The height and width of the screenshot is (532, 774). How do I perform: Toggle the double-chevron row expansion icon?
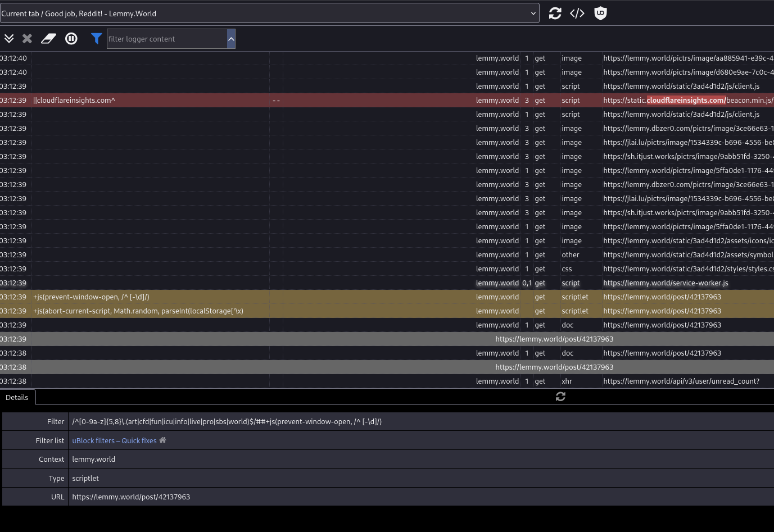click(9, 39)
